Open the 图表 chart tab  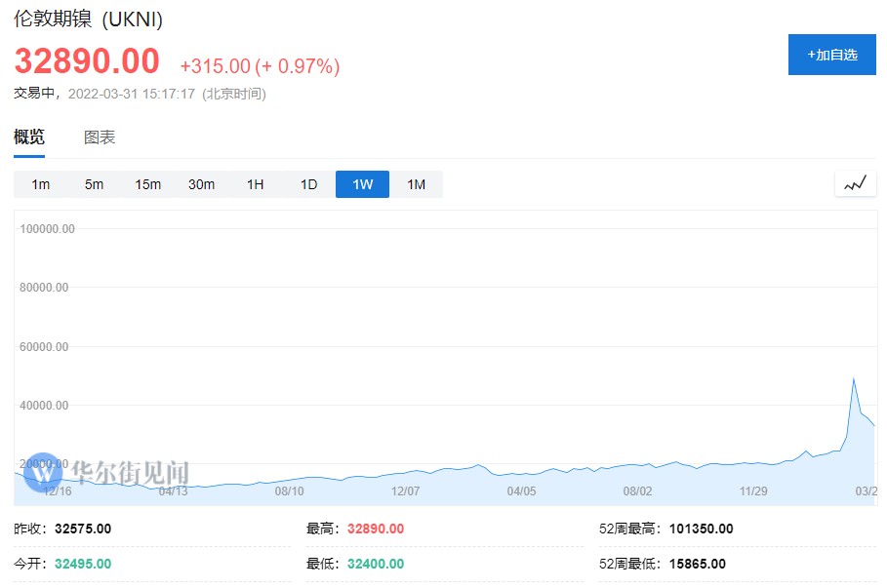click(x=100, y=137)
